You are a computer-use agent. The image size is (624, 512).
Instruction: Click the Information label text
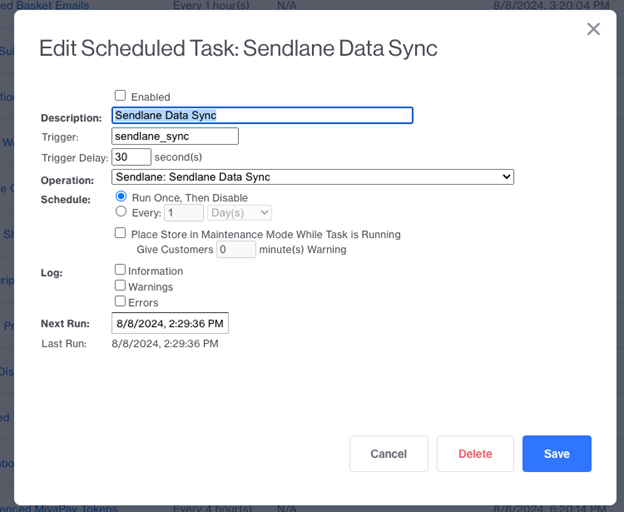click(x=156, y=271)
